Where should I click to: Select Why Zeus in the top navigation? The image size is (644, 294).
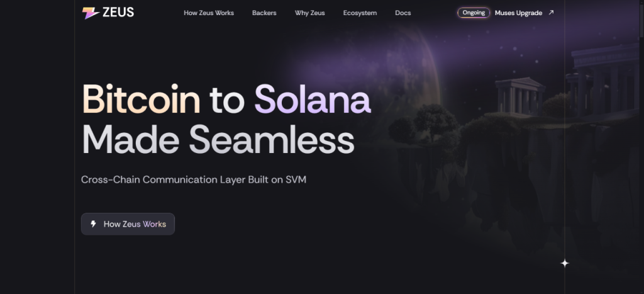(x=309, y=13)
